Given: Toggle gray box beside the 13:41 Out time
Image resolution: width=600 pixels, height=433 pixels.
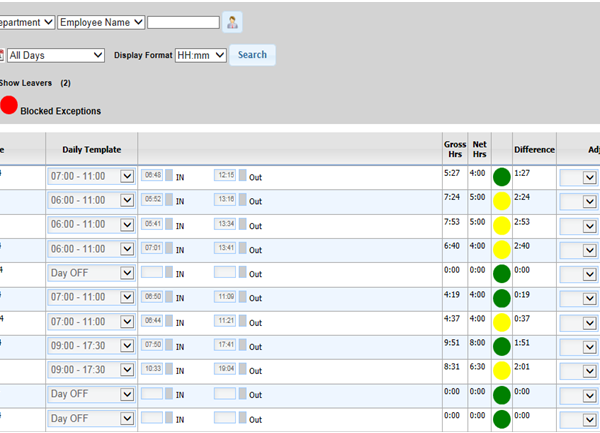Looking at the screenshot, I should point(242,248).
